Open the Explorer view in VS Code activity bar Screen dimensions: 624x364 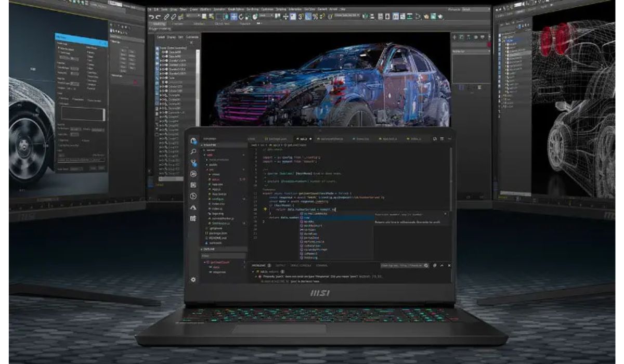(x=193, y=140)
